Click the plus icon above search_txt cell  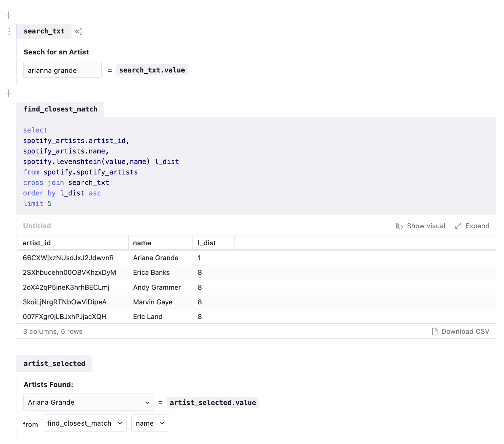9,15
